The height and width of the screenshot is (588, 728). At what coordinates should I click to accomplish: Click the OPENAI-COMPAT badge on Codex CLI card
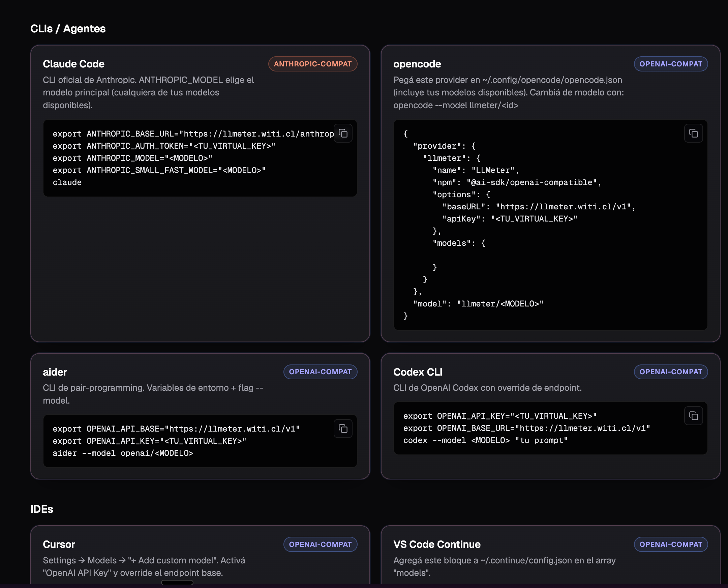click(671, 372)
